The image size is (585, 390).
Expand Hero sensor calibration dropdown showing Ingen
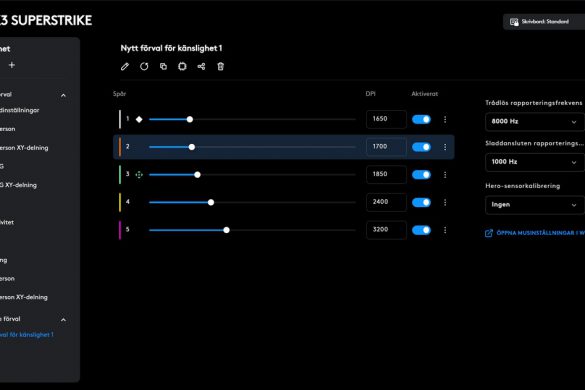pos(535,205)
